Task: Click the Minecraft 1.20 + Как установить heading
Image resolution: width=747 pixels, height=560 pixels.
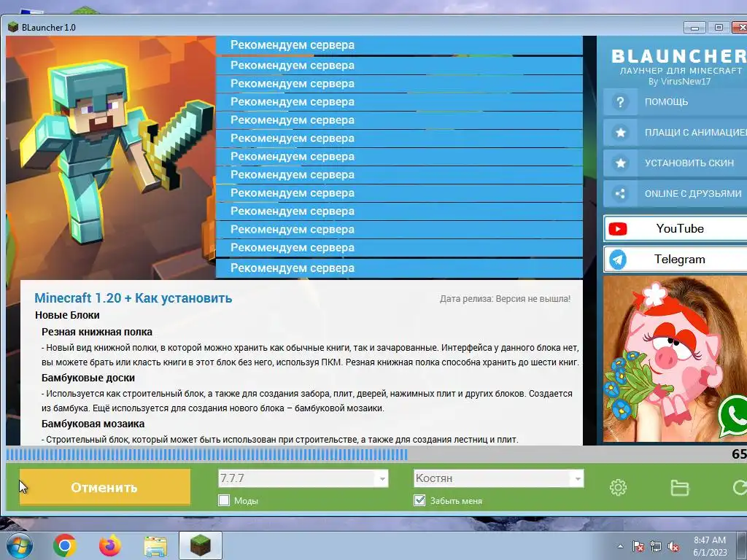Action: (133, 298)
